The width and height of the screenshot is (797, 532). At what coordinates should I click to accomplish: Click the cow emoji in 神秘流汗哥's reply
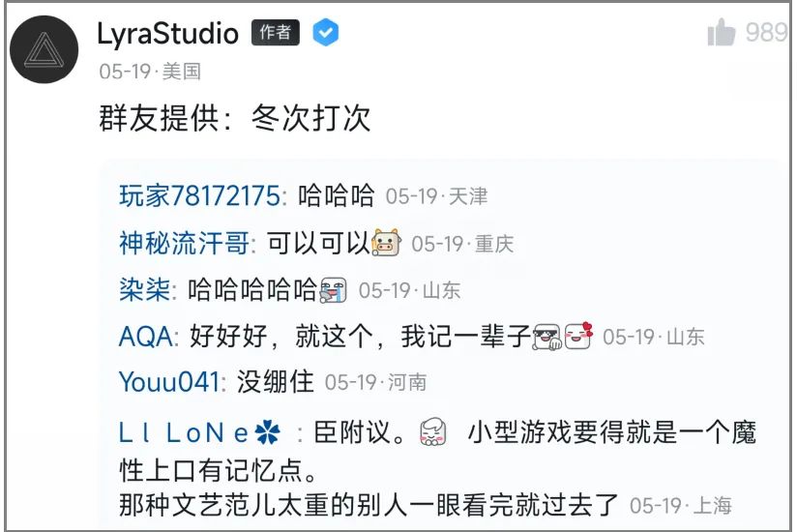386,243
